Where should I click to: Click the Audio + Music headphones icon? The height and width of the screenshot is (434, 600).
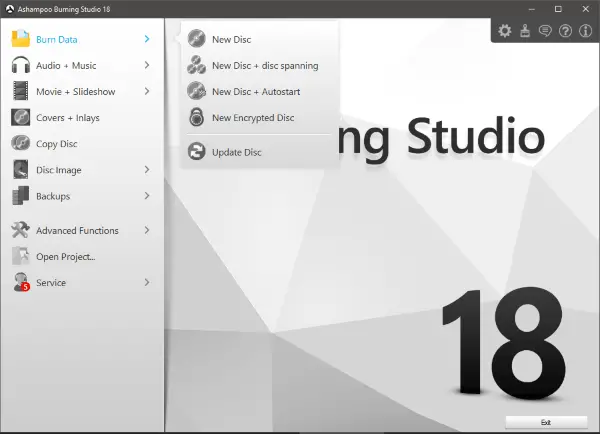(21, 65)
